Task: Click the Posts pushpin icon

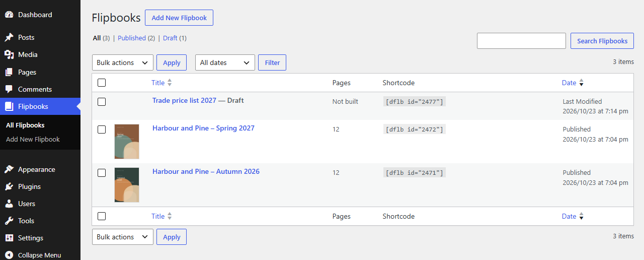Action: coord(9,37)
